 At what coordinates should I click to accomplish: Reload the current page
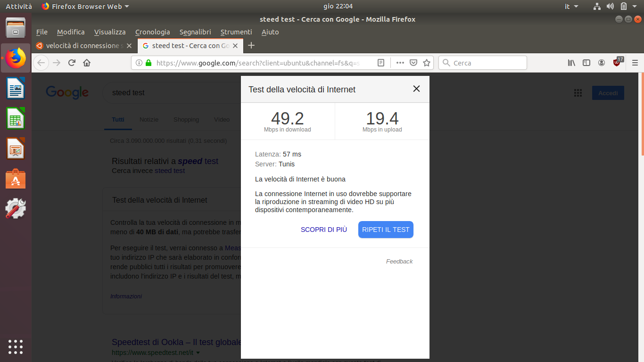pos(72,63)
